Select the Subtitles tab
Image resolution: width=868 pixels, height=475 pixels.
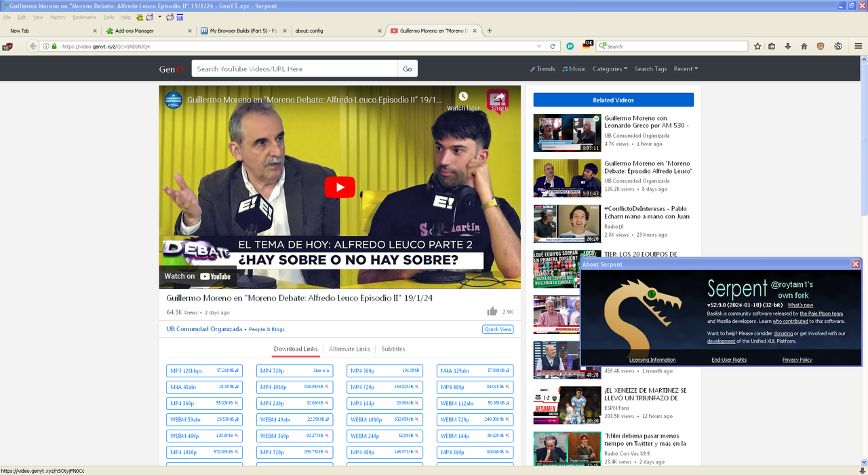(393, 349)
